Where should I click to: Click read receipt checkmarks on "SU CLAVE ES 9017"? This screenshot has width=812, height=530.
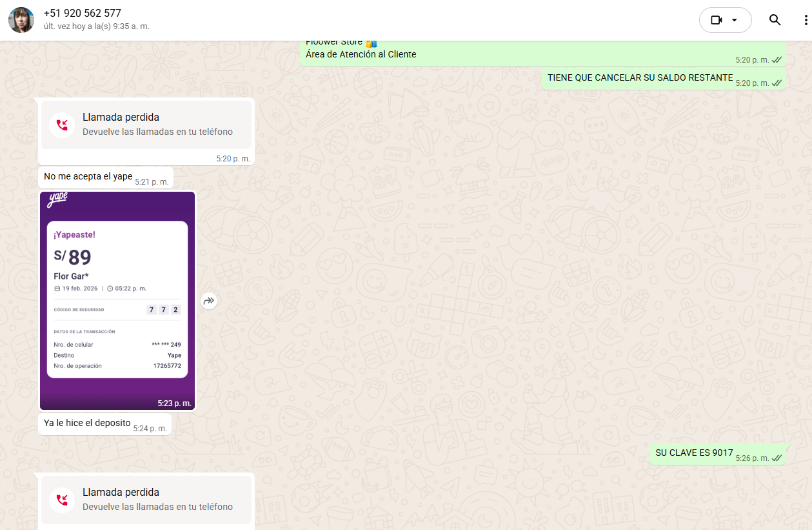(x=777, y=458)
